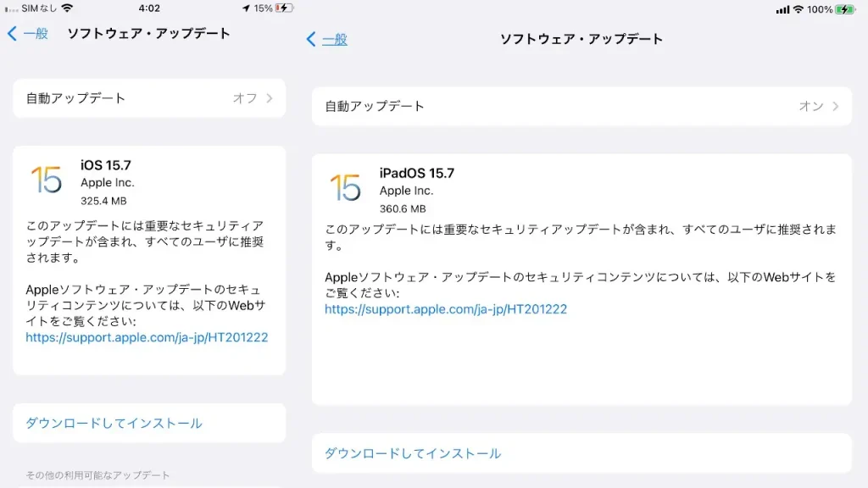Tap the SIMなし carrier text
Screen dimensions: 868x488
coord(39,8)
